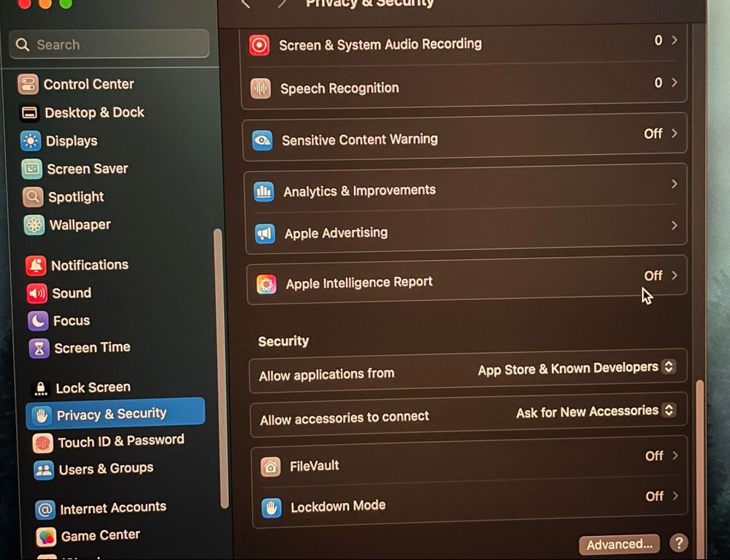Click the green zoom window button

tap(66, 3)
